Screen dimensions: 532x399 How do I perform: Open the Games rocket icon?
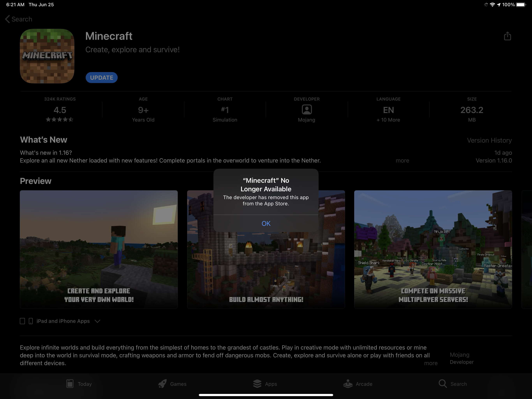tap(163, 384)
